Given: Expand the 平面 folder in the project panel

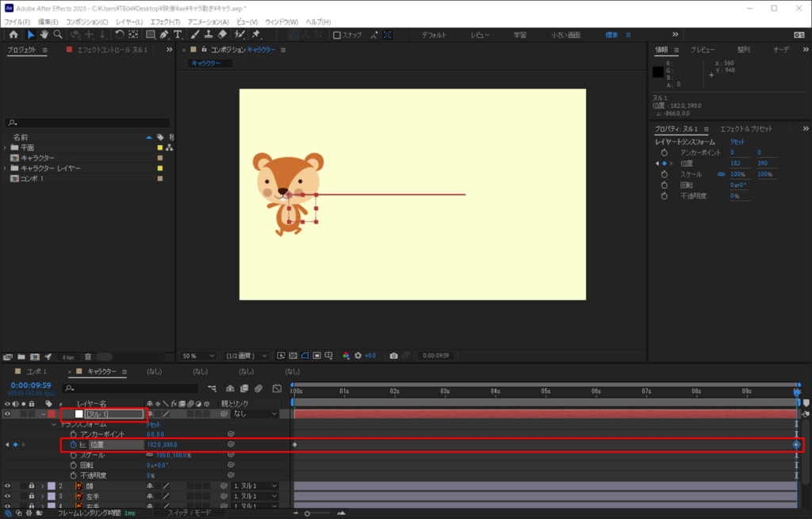Looking at the screenshot, I should point(6,147).
